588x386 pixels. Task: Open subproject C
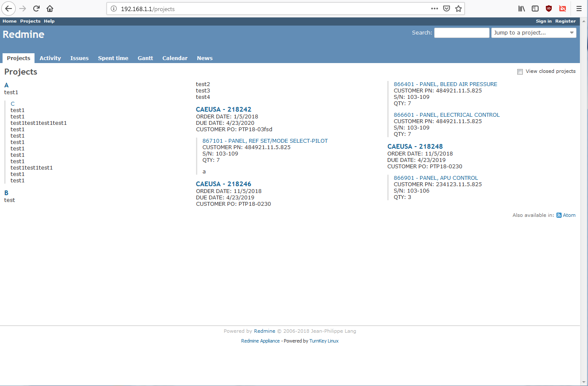coord(13,104)
